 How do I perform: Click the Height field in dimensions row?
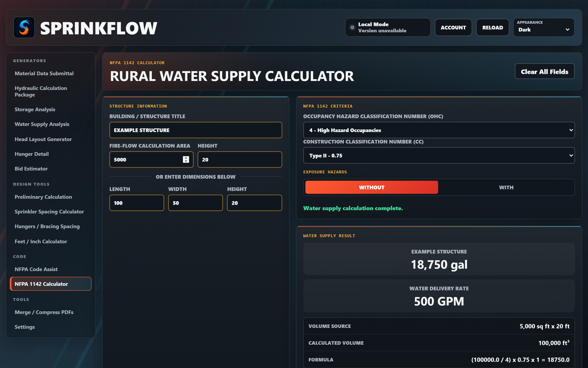(x=254, y=203)
